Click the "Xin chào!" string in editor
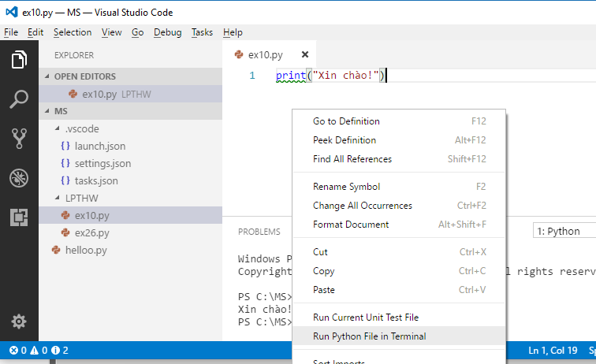Image resolution: width=596 pixels, height=364 pixels. click(x=345, y=76)
